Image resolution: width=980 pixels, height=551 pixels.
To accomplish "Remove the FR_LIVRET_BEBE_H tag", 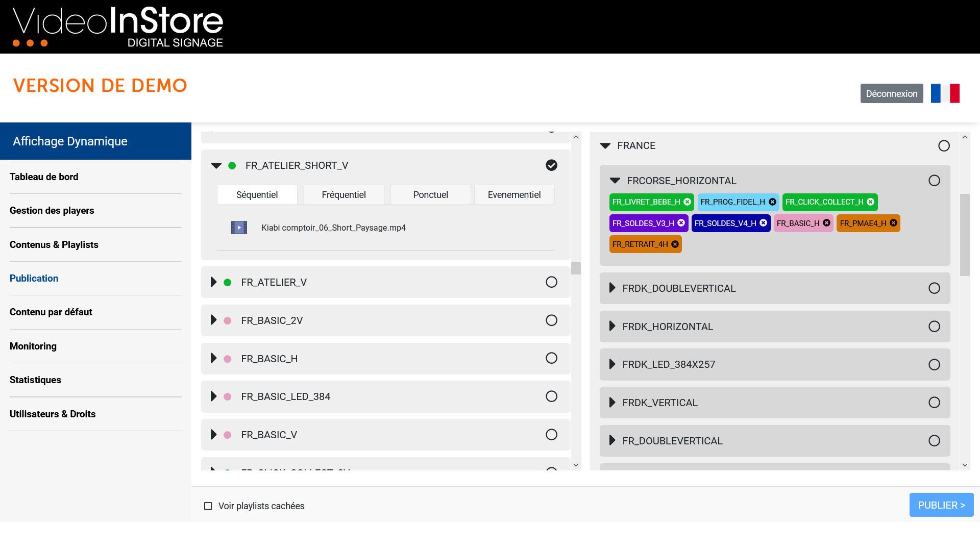I will pyautogui.click(x=687, y=202).
